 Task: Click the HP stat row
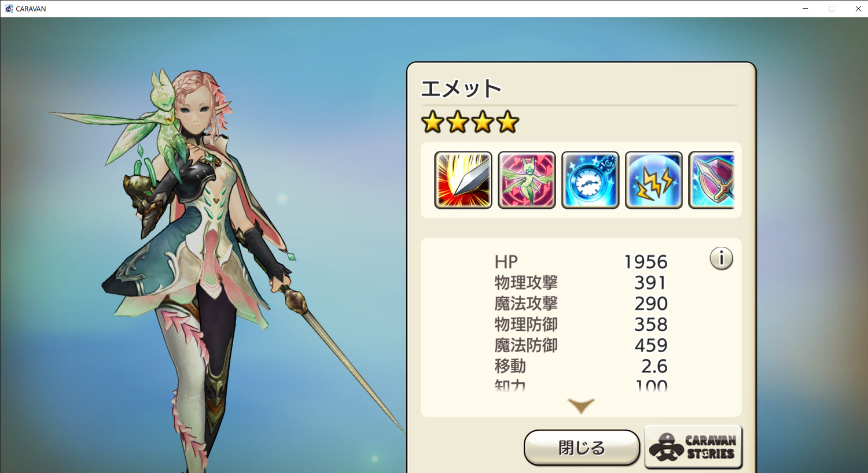[x=581, y=262]
